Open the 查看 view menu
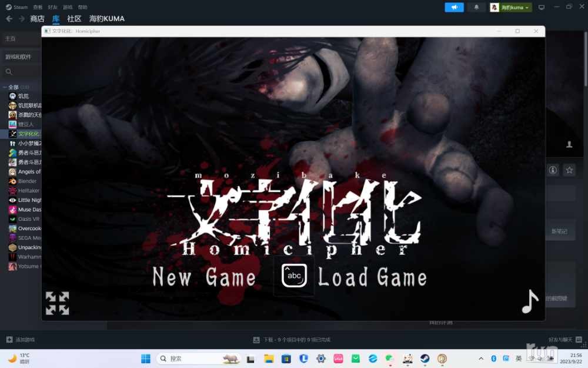The height and width of the screenshot is (368, 588). point(38,7)
